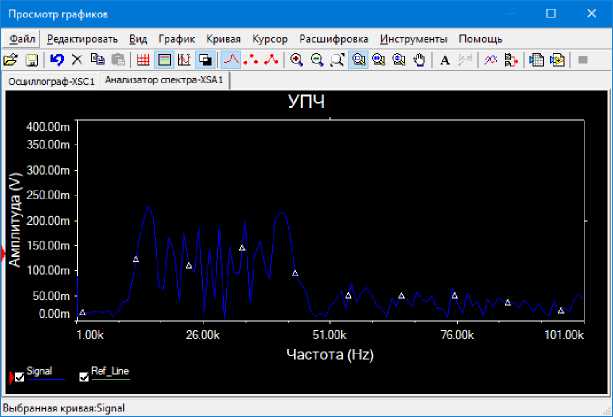Screen dimensions: 613x417
Task: Toggle the red grid display icon
Action: coord(143,60)
